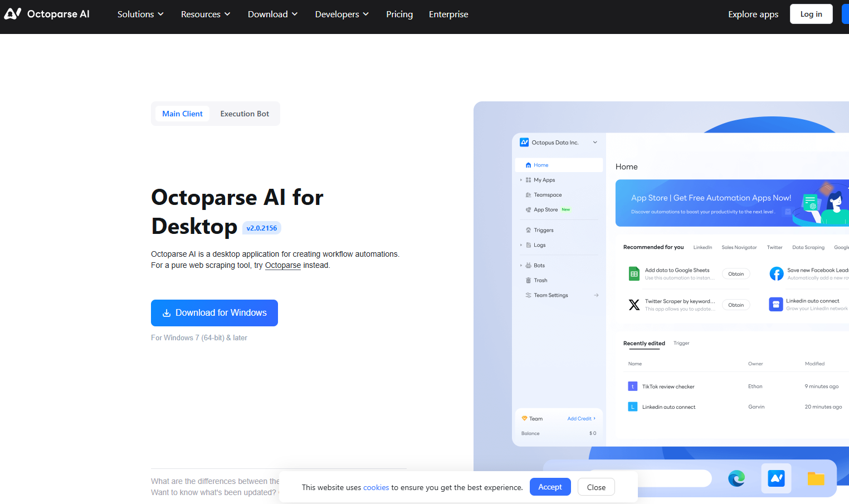
Task: Click the Team diamond icon
Action: 524,418
